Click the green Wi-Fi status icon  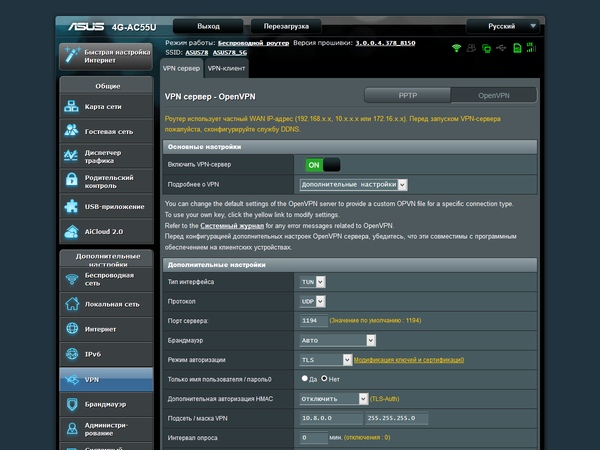point(456,48)
